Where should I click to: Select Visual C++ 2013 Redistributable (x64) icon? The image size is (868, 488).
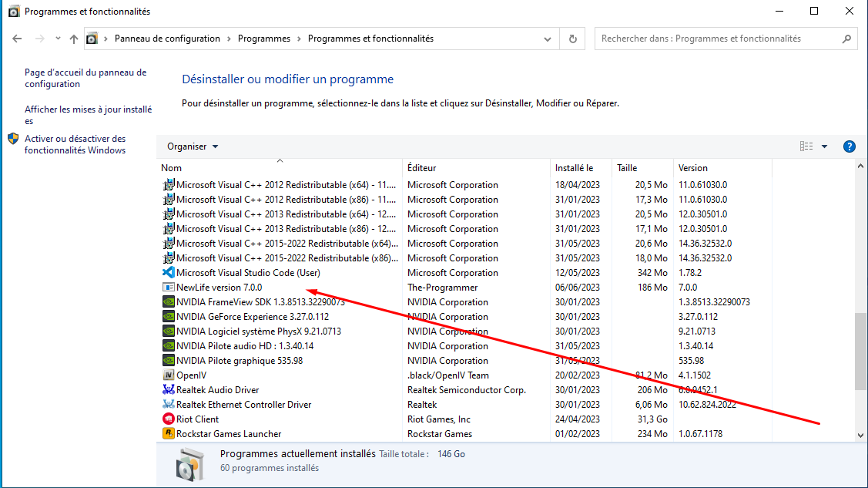[168, 214]
